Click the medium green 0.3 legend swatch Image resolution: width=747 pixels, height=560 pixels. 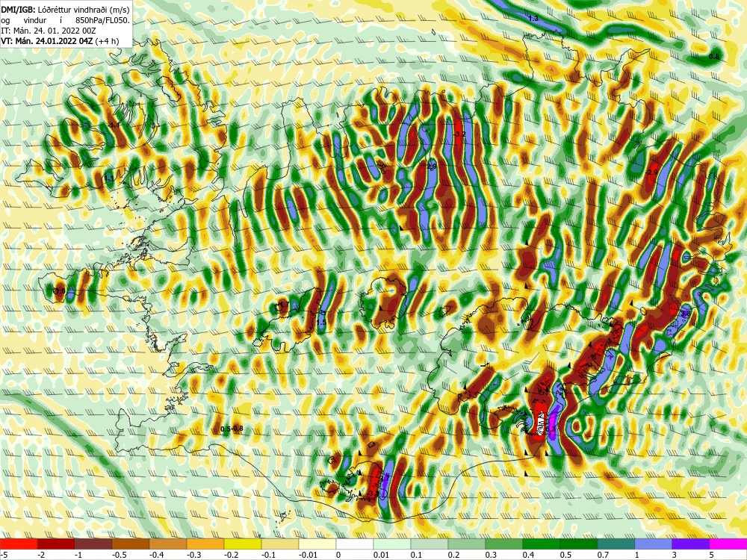pyautogui.click(x=504, y=544)
